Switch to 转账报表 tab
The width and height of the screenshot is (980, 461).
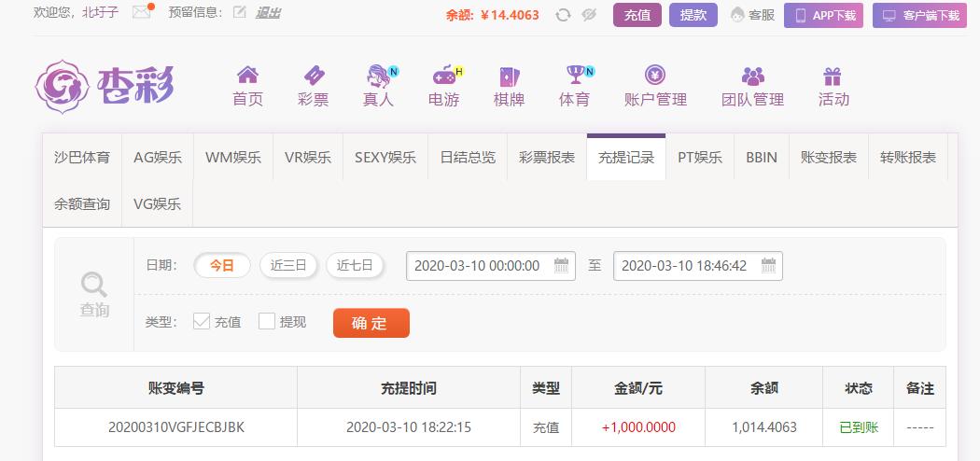[908, 158]
